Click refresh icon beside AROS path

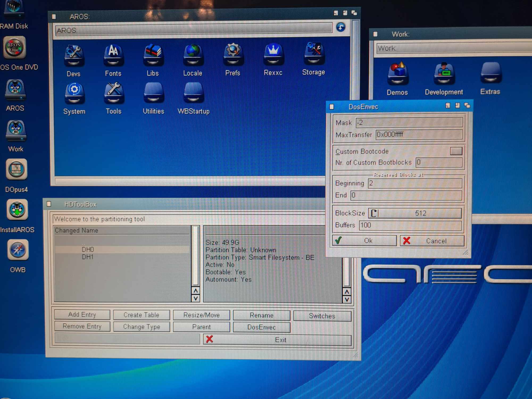pos(341,27)
